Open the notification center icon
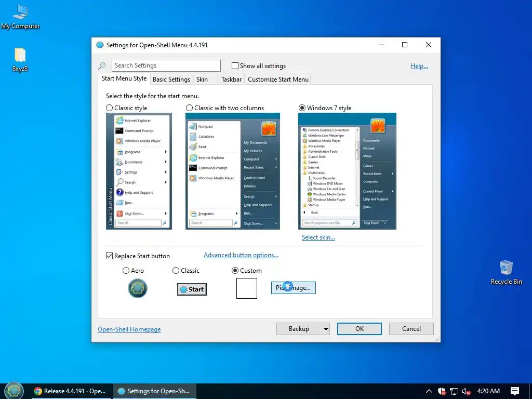 [515, 391]
